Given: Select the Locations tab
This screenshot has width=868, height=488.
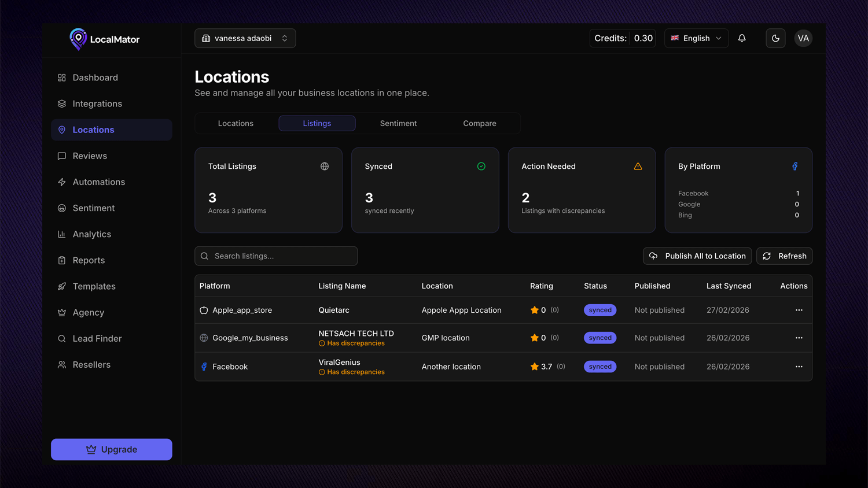Looking at the screenshot, I should (236, 124).
